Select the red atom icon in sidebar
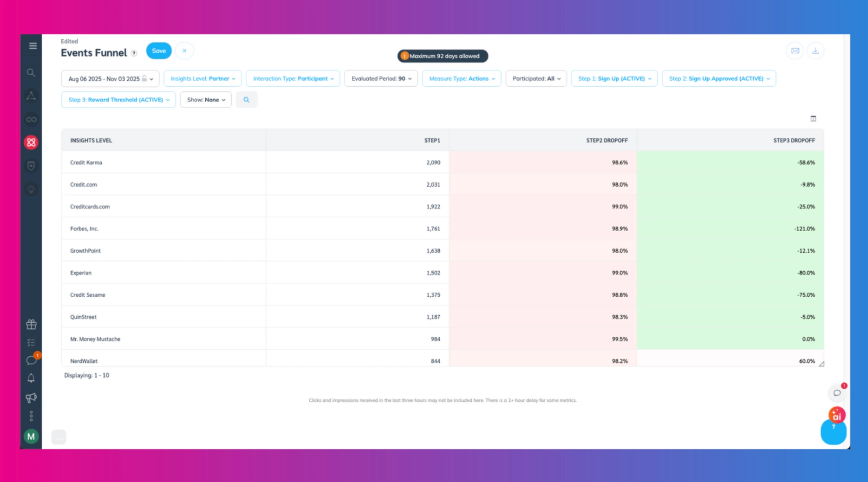 click(x=31, y=142)
